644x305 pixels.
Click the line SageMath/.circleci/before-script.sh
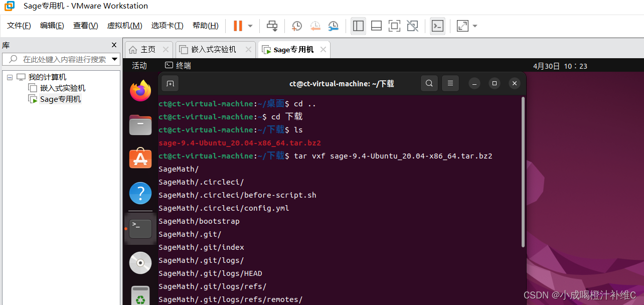(237, 195)
